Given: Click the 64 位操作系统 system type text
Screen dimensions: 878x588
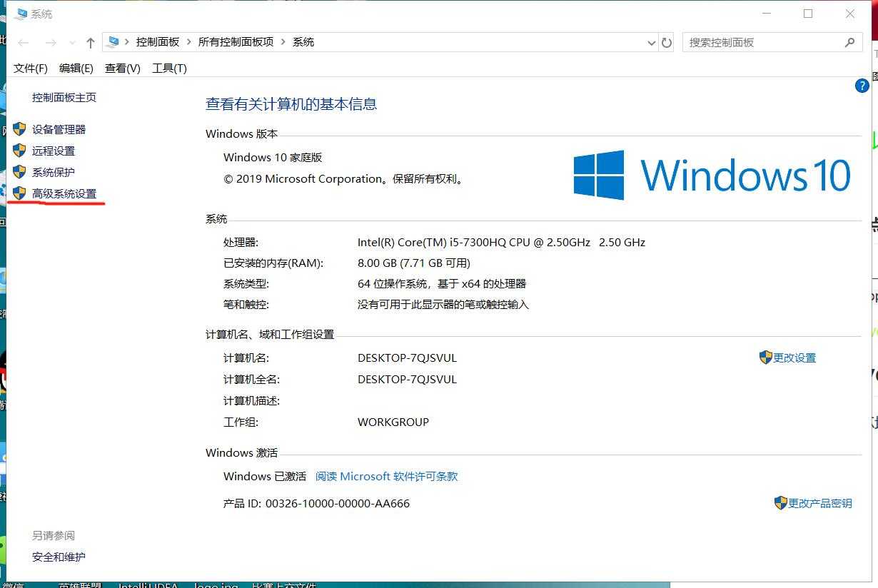Looking at the screenshot, I should coord(442,284).
